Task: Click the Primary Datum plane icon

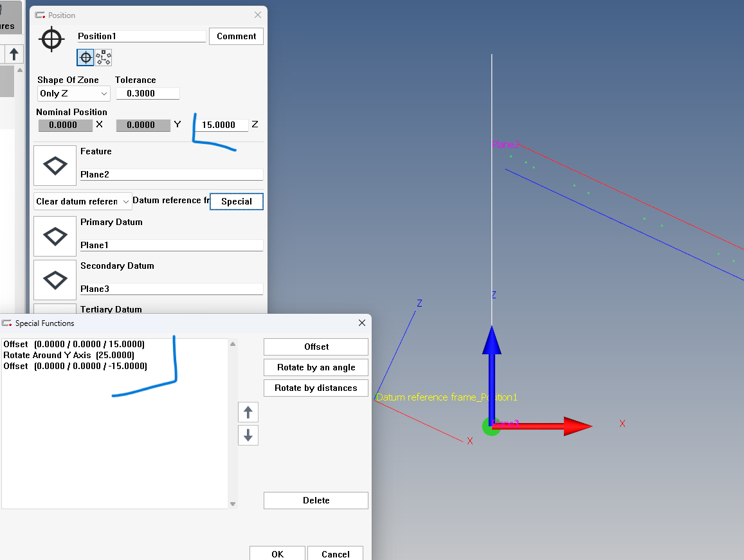Action: tap(55, 237)
